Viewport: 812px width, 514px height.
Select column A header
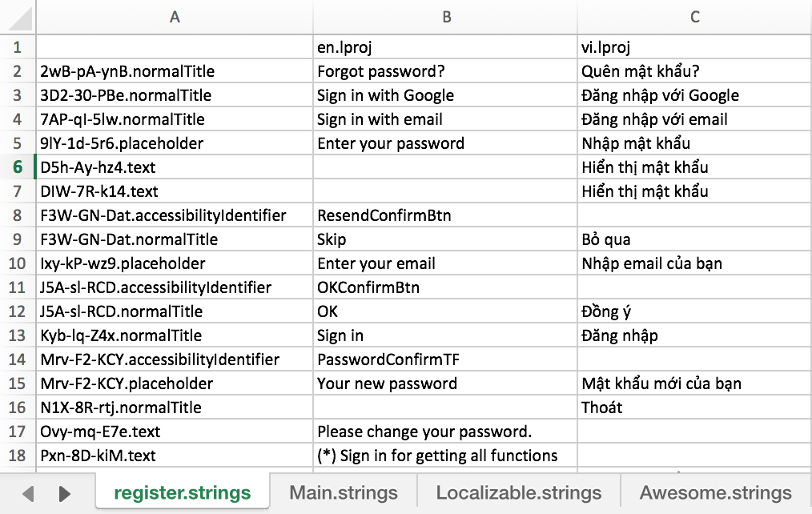(x=175, y=17)
